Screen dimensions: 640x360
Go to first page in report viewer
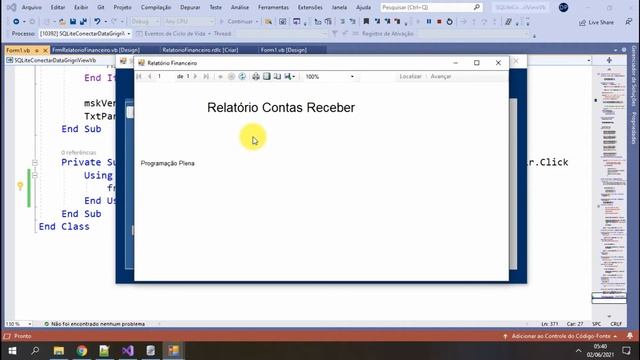coord(139,76)
